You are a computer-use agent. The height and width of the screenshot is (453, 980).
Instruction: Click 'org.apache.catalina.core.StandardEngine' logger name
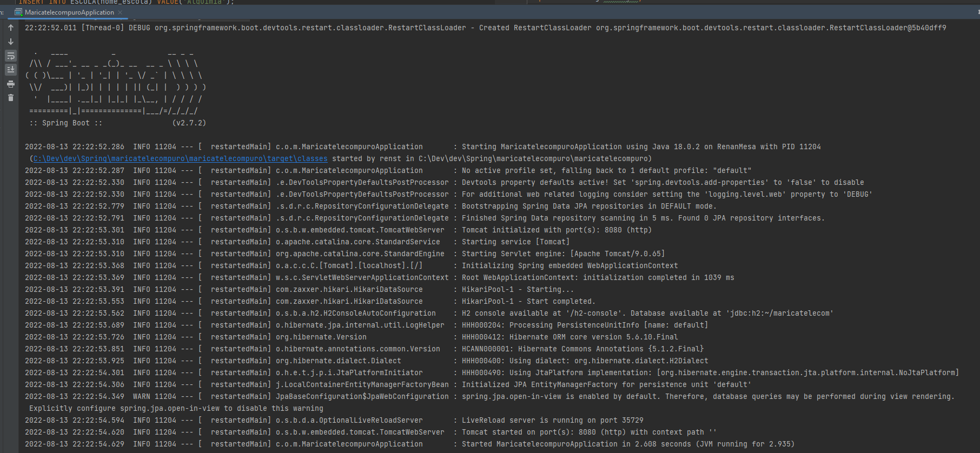click(x=360, y=254)
